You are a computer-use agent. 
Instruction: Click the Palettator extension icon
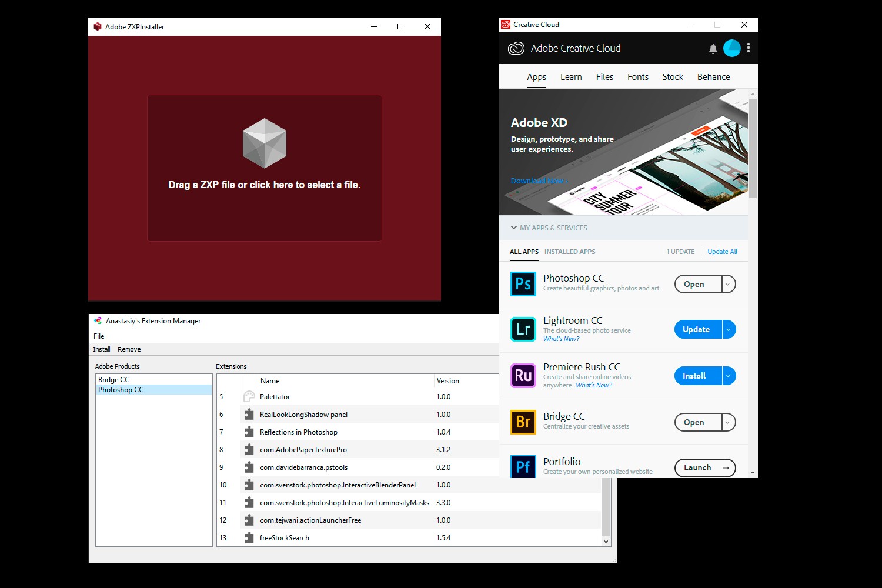point(248,396)
